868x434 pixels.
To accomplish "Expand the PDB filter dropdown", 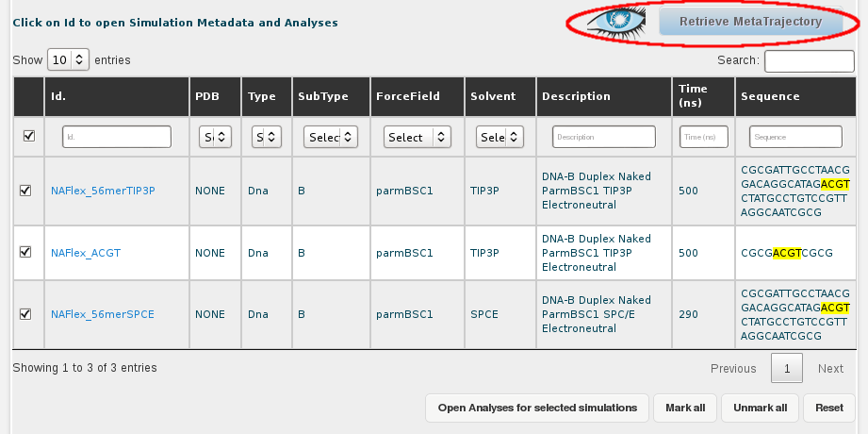I will point(215,138).
